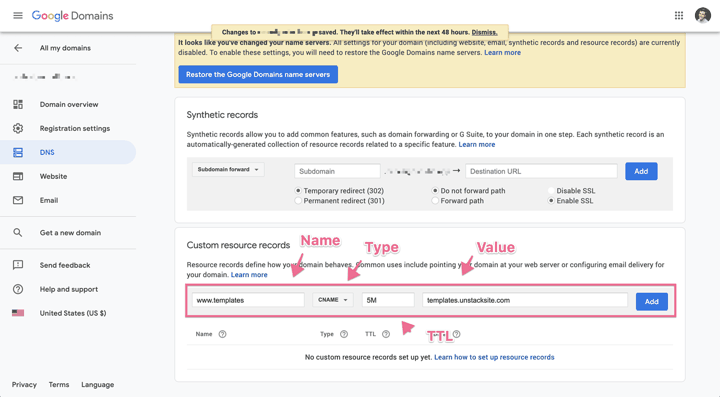Open the Privacy link
720x397 pixels.
(24, 385)
